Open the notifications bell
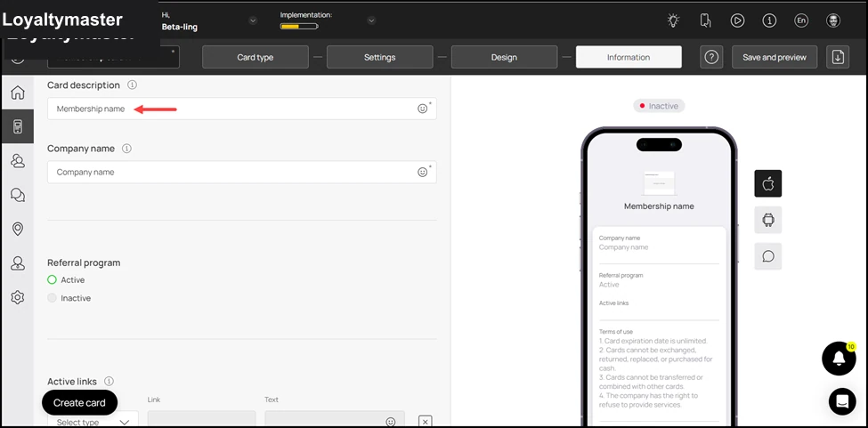Screen dimensions: 868x428 point(840,359)
